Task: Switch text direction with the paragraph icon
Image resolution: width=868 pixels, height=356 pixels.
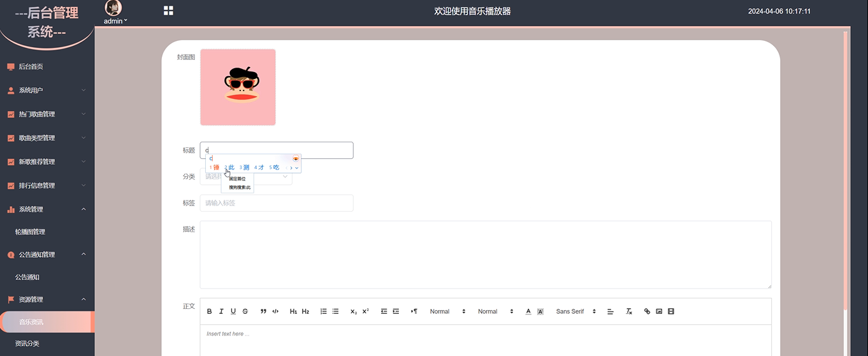Action: pos(414,311)
